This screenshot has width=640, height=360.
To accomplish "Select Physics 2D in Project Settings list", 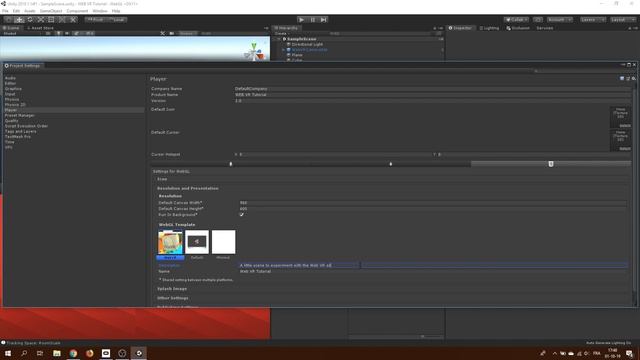I will [15, 104].
